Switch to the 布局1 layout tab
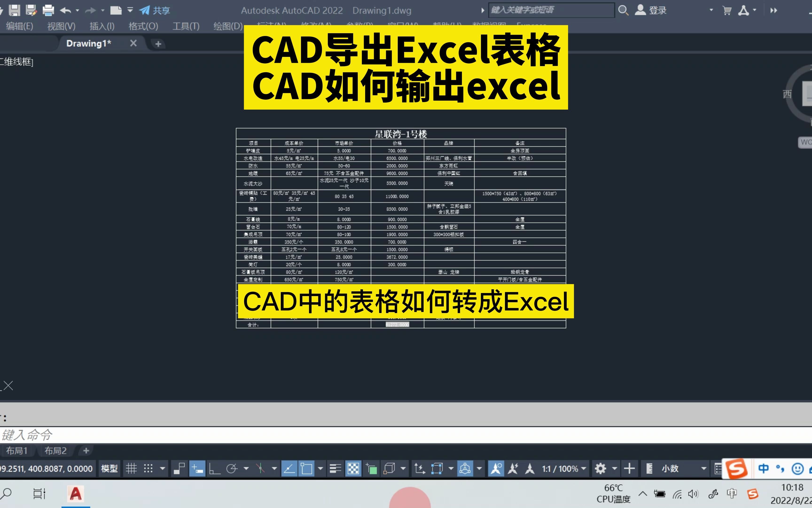The image size is (812, 508). tap(16, 451)
